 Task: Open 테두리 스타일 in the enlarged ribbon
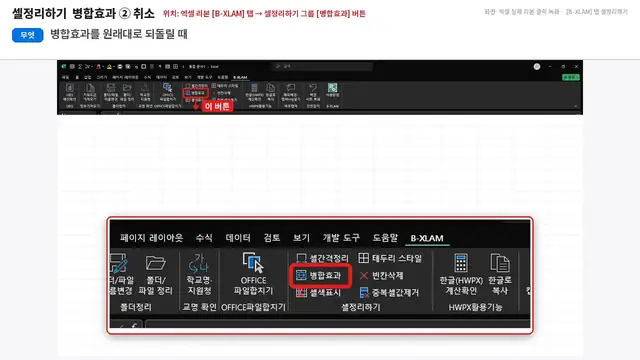[x=390, y=258]
